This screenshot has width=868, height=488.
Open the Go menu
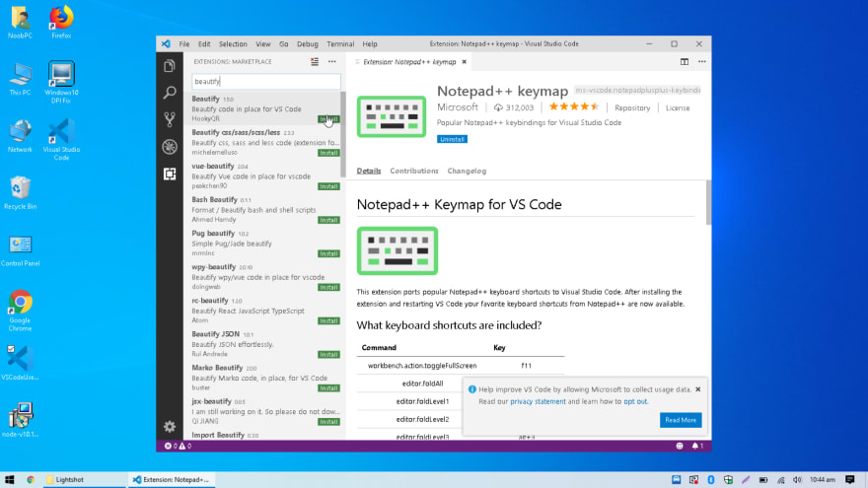(283, 44)
